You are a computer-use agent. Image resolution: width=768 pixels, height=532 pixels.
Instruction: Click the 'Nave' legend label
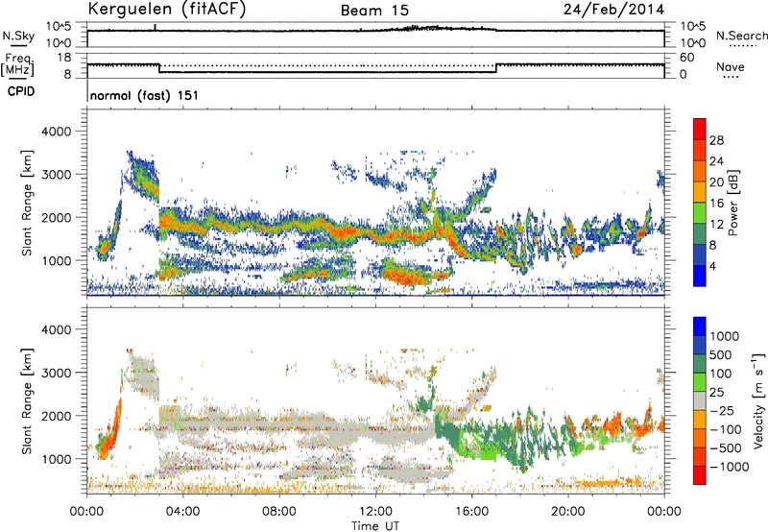(731, 66)
